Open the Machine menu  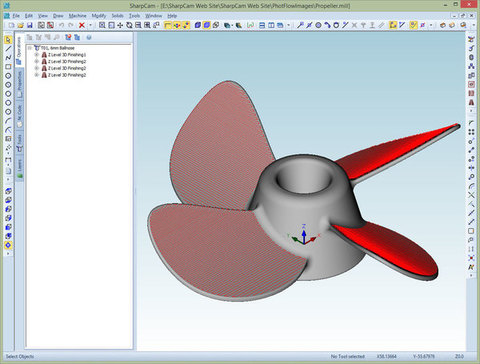coord(77,16)
